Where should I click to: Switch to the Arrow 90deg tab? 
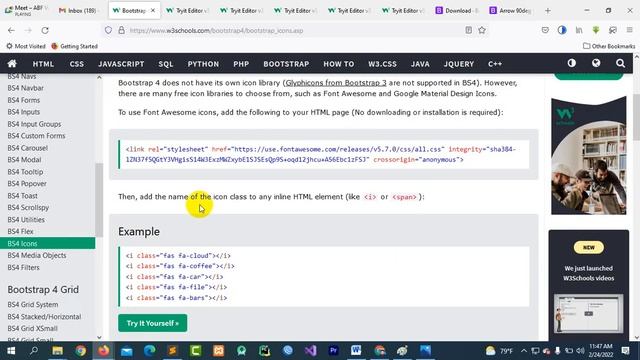(x=511, y=11)
